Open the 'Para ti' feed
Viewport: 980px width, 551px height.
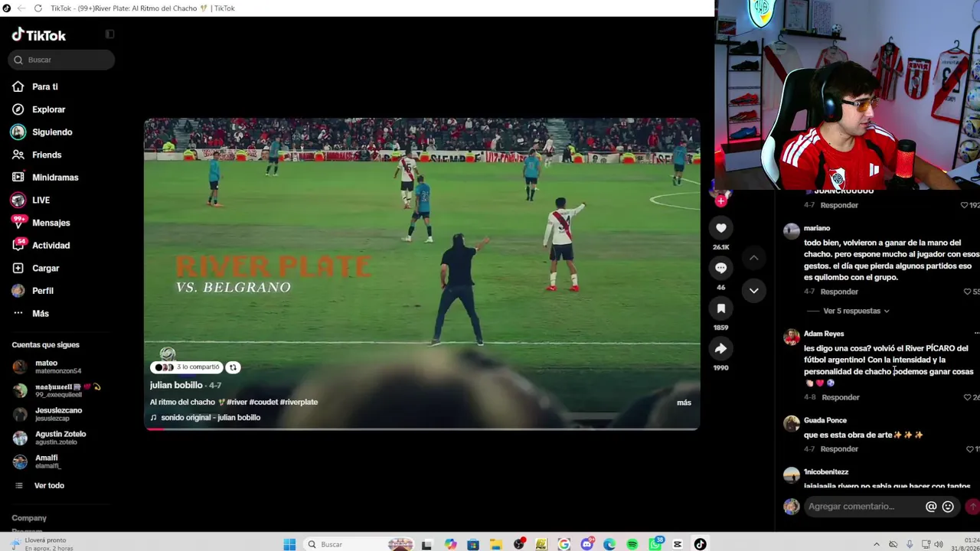click(45, 87)
